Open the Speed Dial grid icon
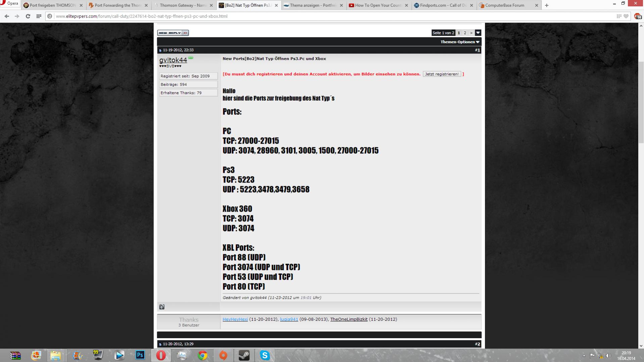Image resolution: width=644 pixels, height=362 pixels. 39,16
